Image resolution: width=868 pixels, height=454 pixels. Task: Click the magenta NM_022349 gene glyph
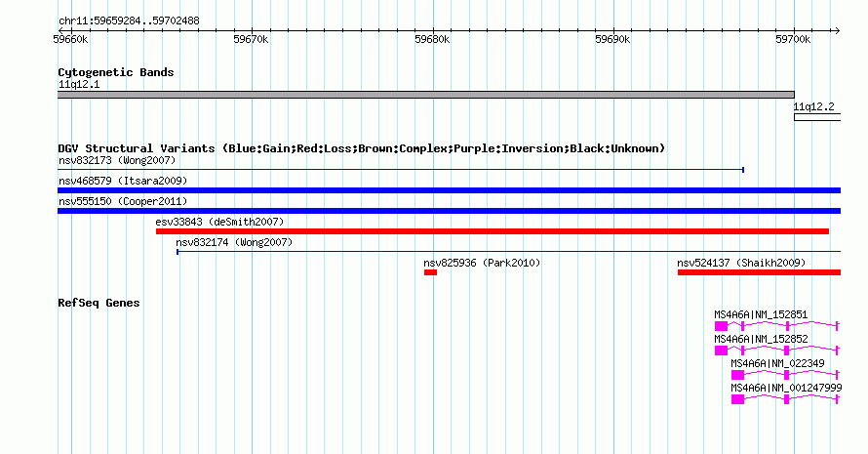(x=785, y=375)
